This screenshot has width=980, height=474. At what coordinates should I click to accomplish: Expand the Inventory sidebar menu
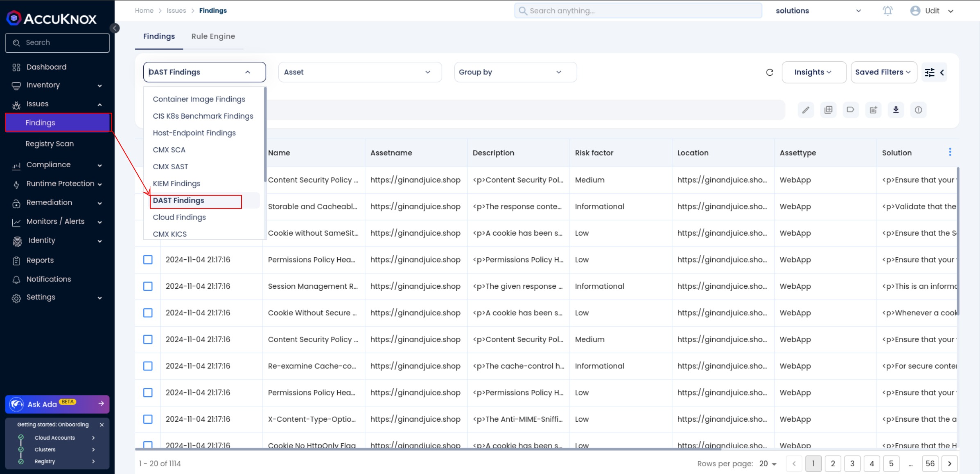tap(57, 85)
